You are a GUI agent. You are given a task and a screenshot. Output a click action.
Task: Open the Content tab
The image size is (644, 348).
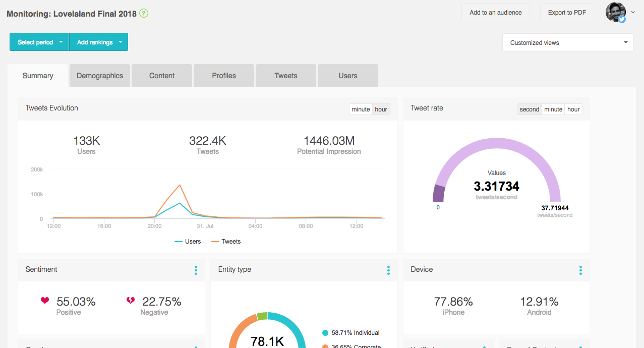(162, 76)
